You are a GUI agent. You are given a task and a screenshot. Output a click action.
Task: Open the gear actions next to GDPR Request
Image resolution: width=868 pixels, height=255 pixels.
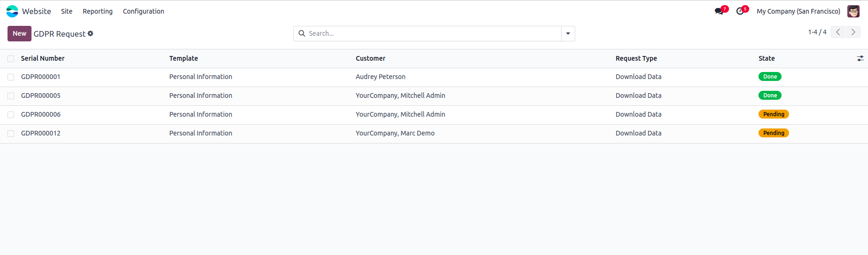click(x=91, y=33)
